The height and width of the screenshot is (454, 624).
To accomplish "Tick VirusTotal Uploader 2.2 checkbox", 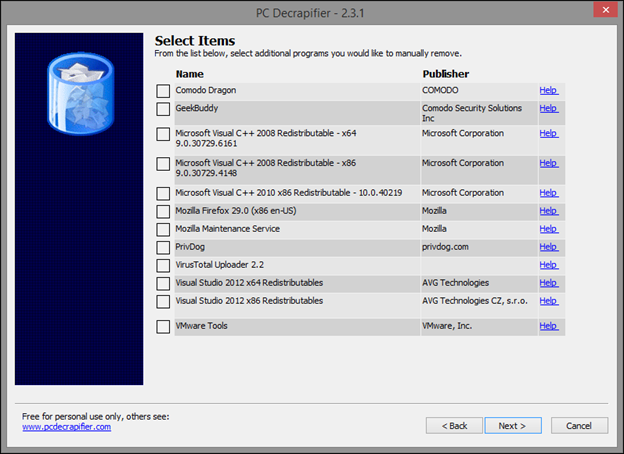I will 163,265.
